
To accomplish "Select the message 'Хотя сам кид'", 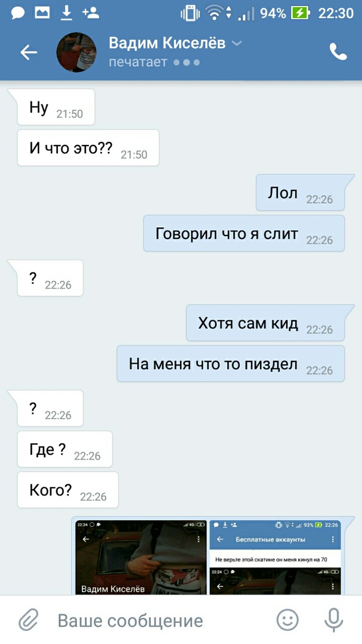I will click(265, 323).
